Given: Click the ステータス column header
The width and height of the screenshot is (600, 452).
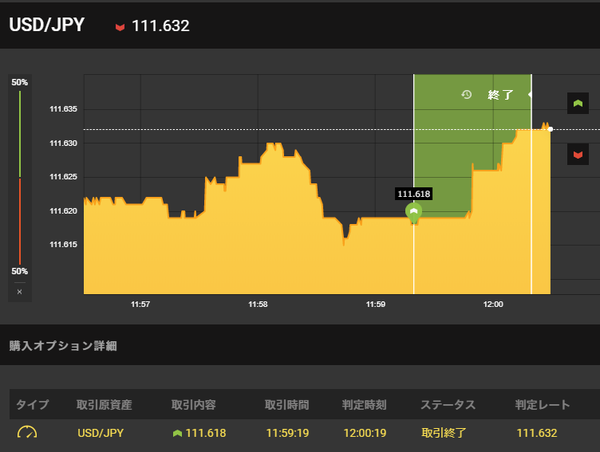Looking at the screenshot, I should tap(448, 405).
